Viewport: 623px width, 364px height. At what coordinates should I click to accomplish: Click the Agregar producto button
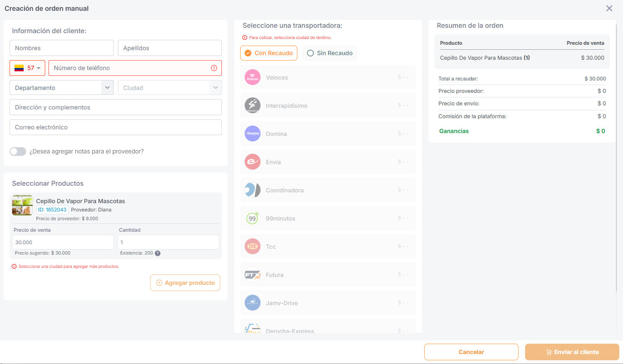pos(185,283)
